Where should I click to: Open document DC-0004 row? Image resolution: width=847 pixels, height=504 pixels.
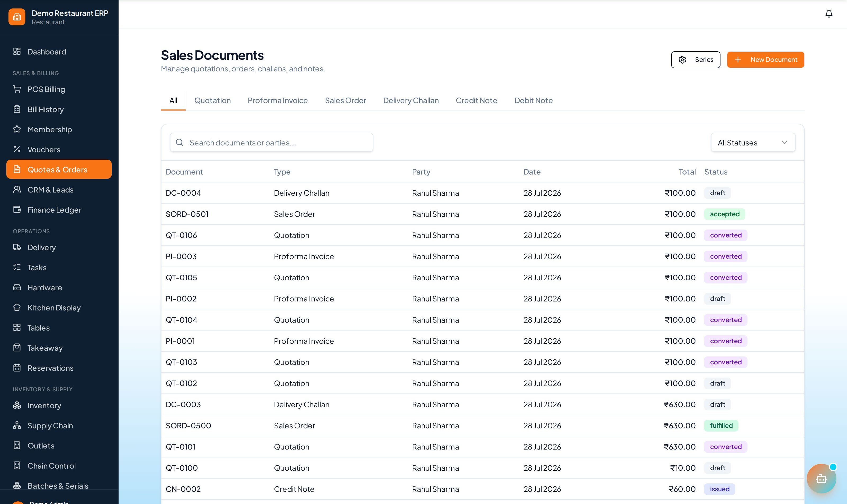coord(483,193)
